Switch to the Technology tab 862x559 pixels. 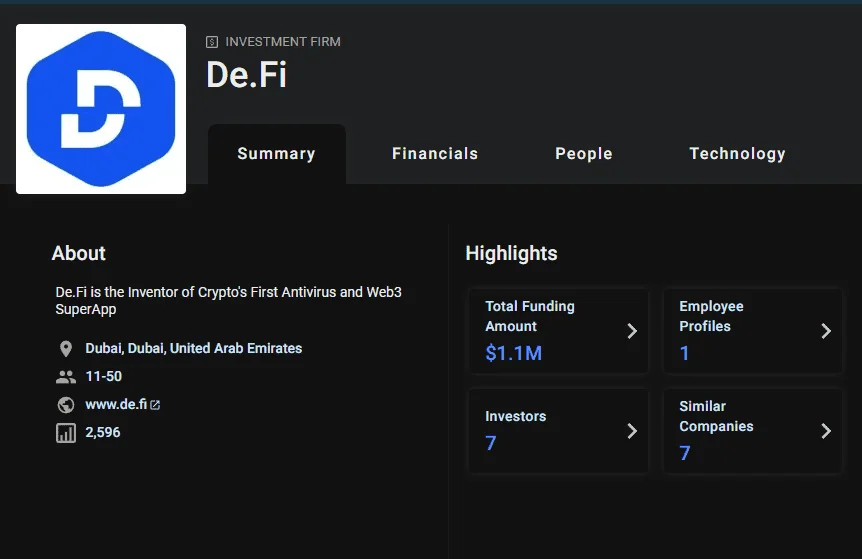(737, 154)
